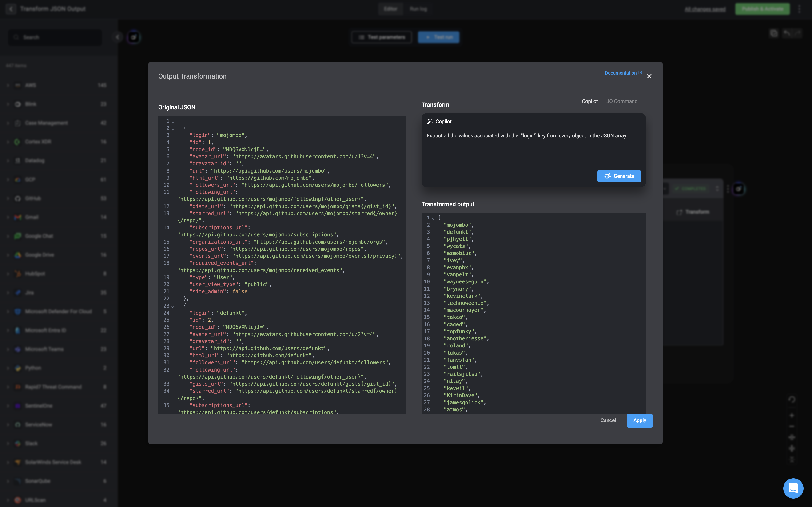Close the Output Transformation dialog

pyautogui.click(x=649, y=76)
